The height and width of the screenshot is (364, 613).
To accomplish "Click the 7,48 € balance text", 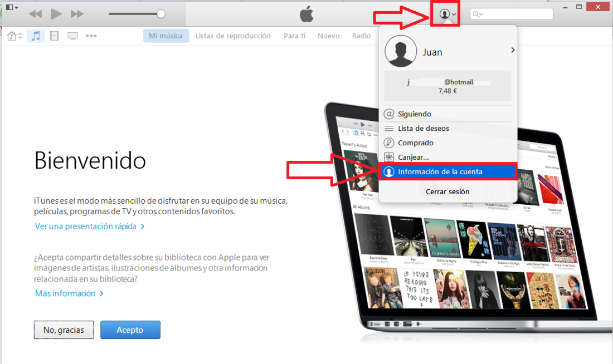I will [x=447, y=91].
